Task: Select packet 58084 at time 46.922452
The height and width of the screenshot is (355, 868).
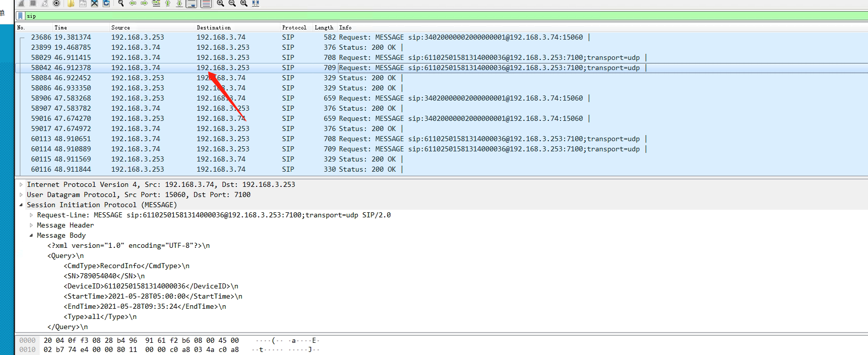Action: [441, 78]
